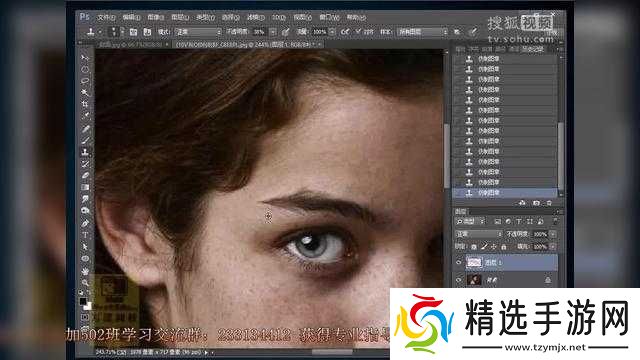Select the Magic Wand tool

point(85,93)
